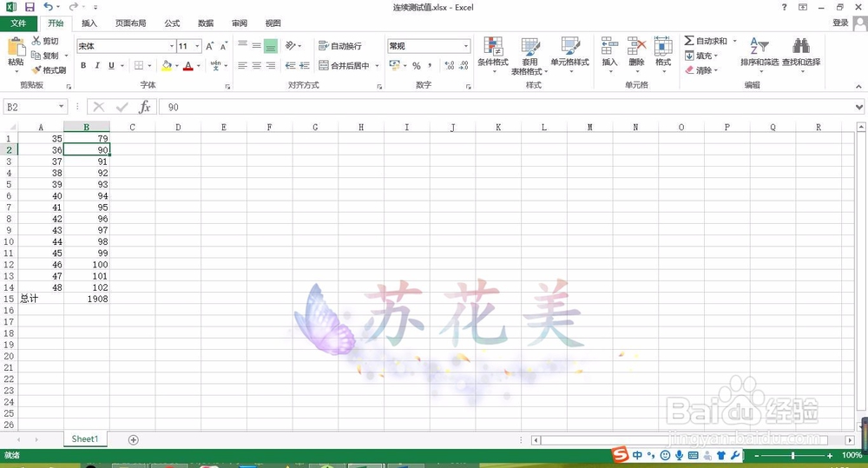Viewport: 868px width, 468px height.
Task: Open the orientation text angle tool
Action: point(290,45)
